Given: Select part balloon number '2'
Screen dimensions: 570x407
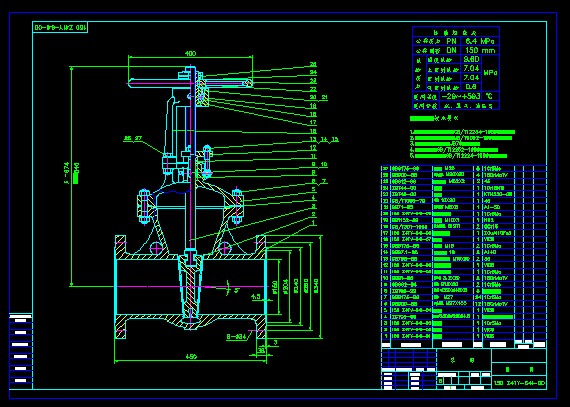Looking at the screenshot, I should [x=313, y=214].
